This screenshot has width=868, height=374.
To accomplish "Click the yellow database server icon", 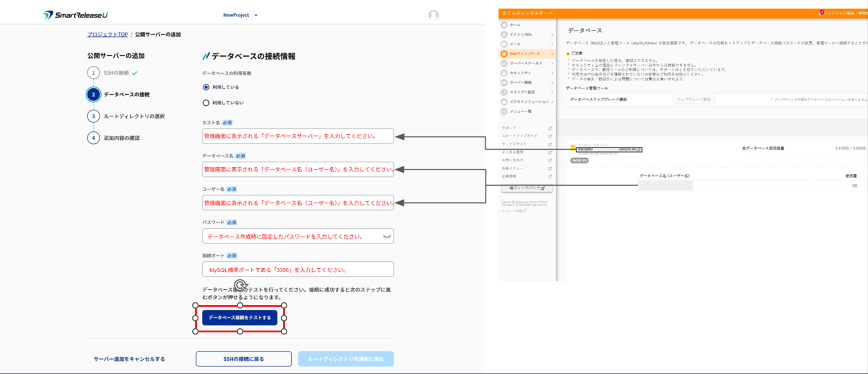I will pyautogui.click(x=573, y=148).
